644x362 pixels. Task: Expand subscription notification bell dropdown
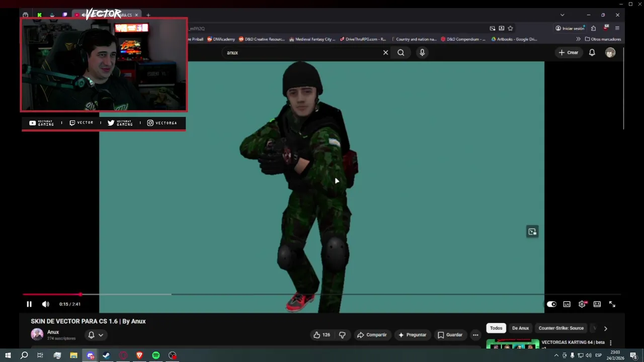(96, 335)
